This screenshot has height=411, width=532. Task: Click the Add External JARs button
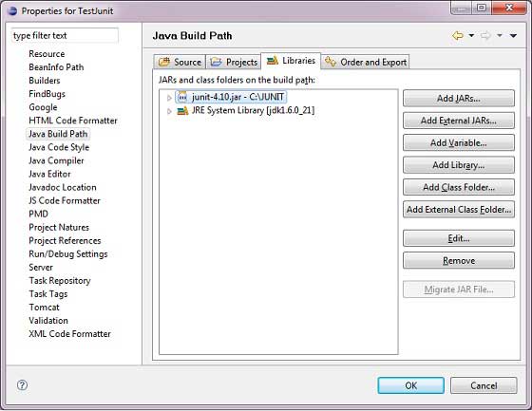pyautogui.click(x=459, y=121)
